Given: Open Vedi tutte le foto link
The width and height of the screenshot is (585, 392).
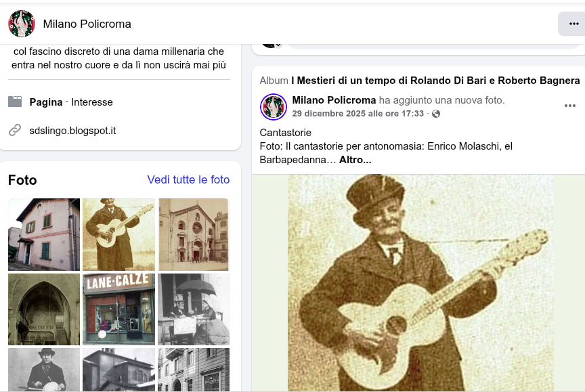Looking at the screenshot, I should (x=188, y=179).
